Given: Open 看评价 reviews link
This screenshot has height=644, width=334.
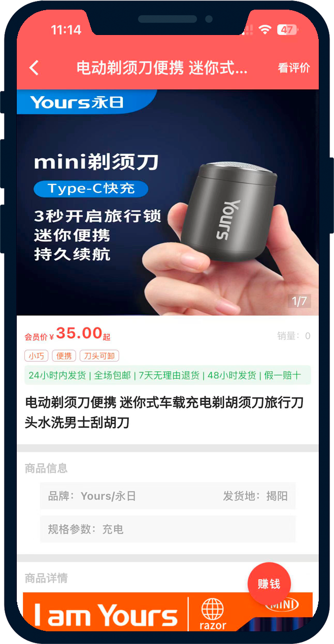Looking at the screenshot, I should point(294,68).
